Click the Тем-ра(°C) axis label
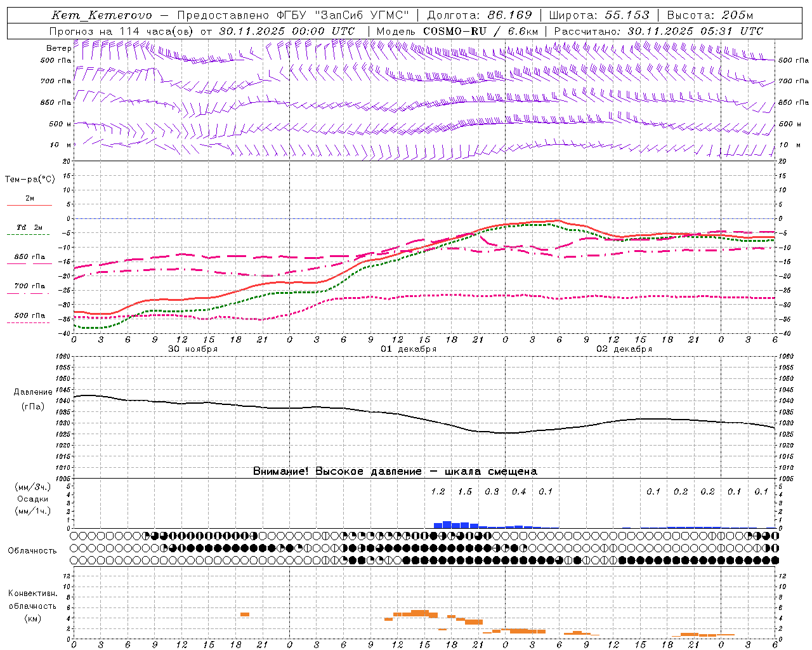This screenshot has width=812, height=650. pyautogui.click(x=30, y=180)
